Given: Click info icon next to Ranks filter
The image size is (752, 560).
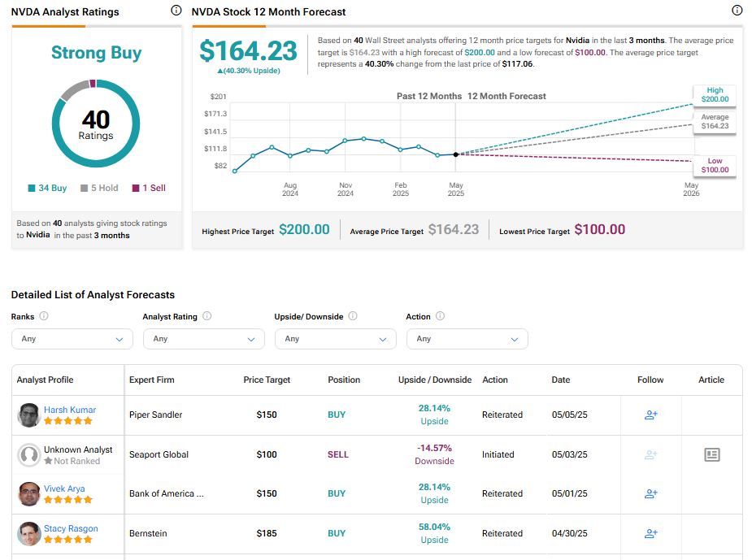Looking at the screenshot, I should click(x=44, y=316).
